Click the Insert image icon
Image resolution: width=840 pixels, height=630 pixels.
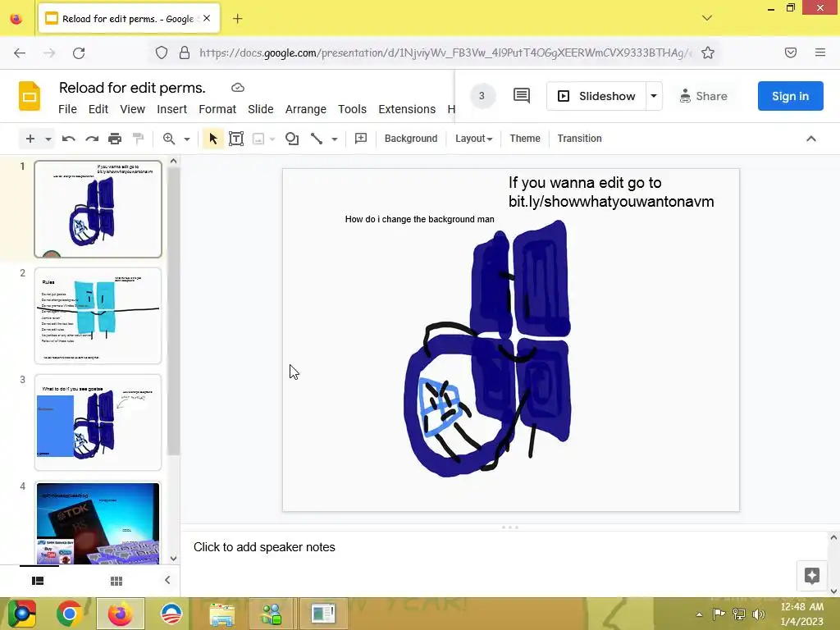click(x=258, y=139)
